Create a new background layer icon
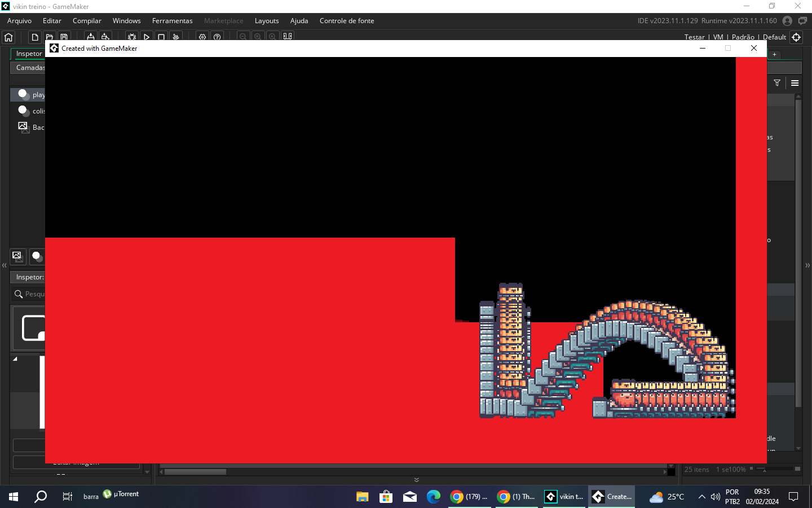The image size is (812, 508). coord(18,256)
